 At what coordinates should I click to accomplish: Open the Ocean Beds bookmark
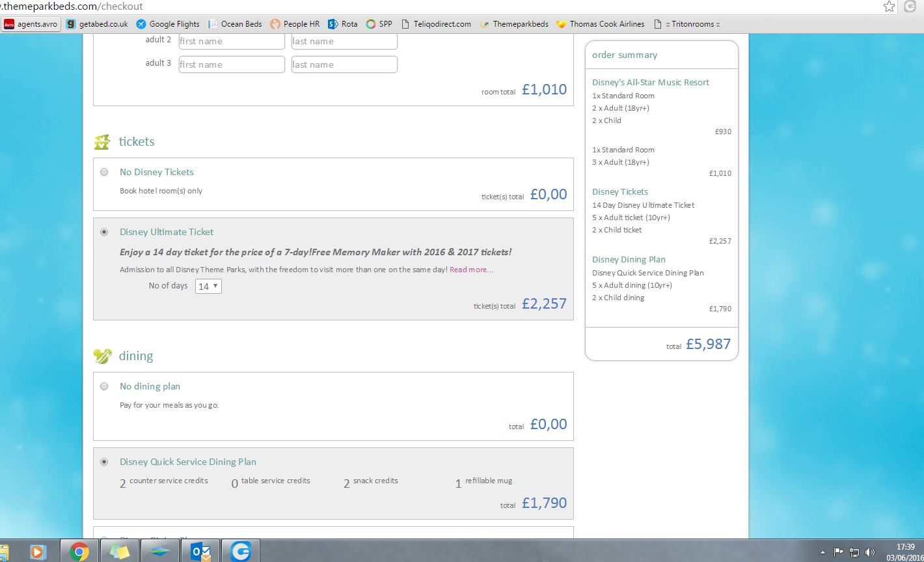click(x=235, y=24)
